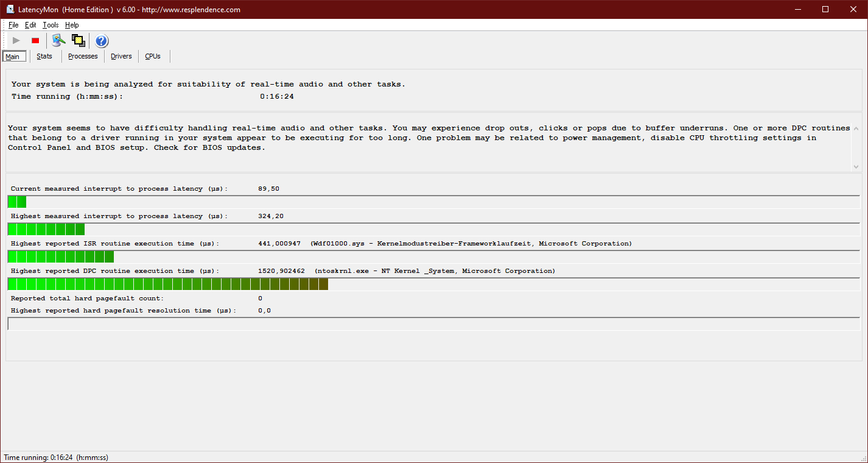Click the status bar time running text
This screenshot has height=463, width=868.
point(56,458)
